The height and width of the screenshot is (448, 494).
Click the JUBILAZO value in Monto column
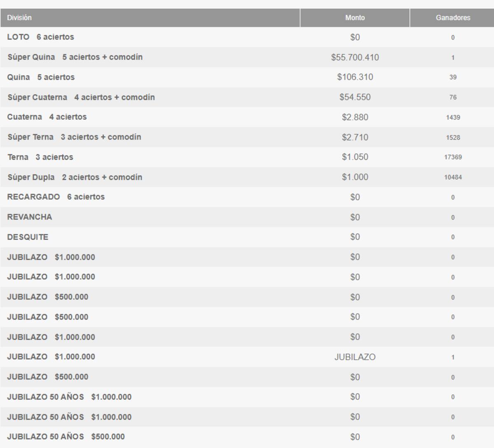pos(355,357)
